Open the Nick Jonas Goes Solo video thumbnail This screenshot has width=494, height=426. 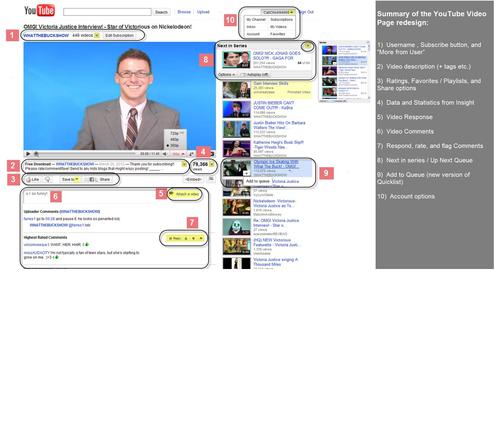(x=236, y=60)
